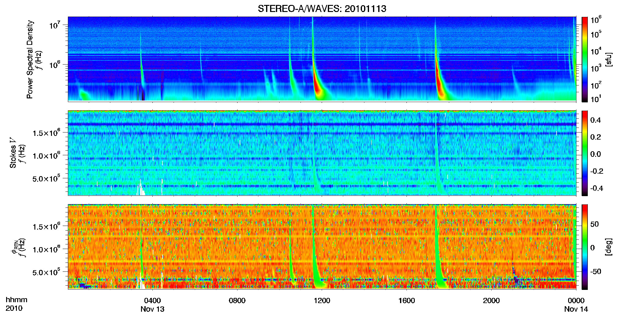This screenshot has height=332, width=644.
Task: Click the Nov 13 date label
Action: pyautogui.click(x=152, y=309)
